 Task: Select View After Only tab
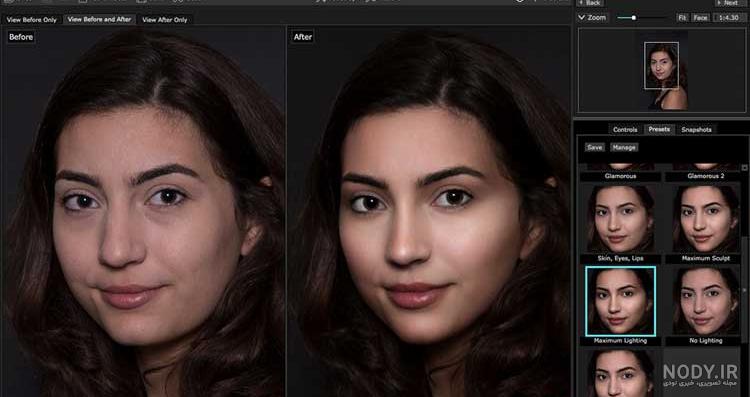point(165,20)
